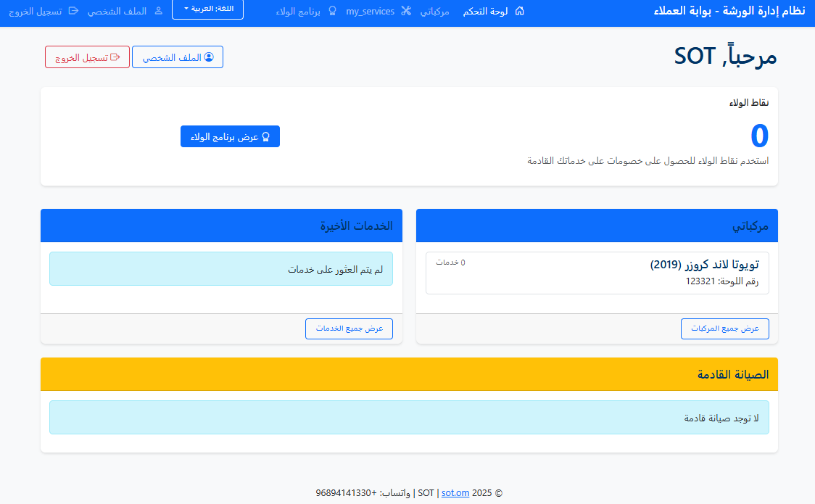Click the لم يتم العثور على خدمات notice
This screenshot has height=504, width=815.
tap(221, 269)
